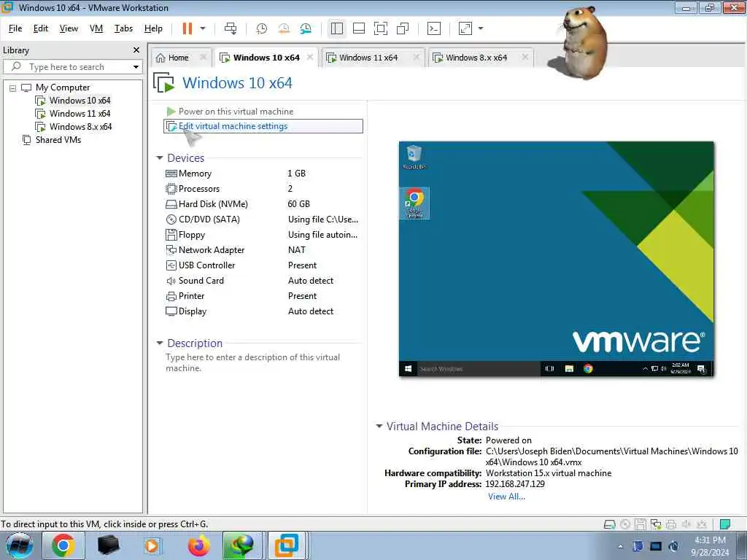Viewport: 747px width, 560px height.
Task: Collapse the Virtual Machine Details section
Action: (379, 426)
